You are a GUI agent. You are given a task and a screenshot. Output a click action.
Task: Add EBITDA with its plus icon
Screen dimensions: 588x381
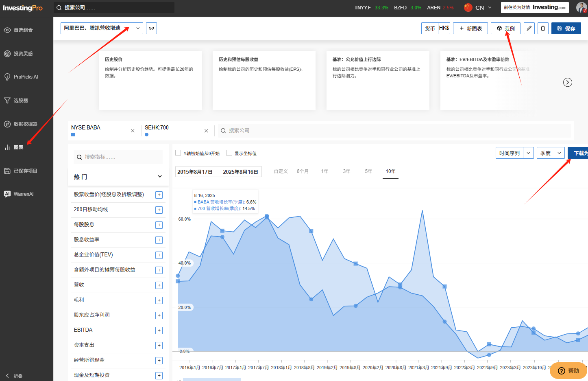[159, 331]
